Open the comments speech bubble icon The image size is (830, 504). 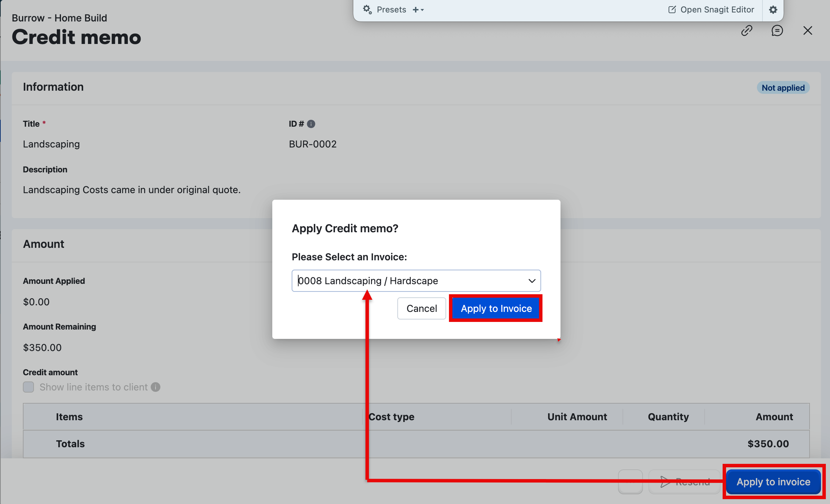coord(777,30)
